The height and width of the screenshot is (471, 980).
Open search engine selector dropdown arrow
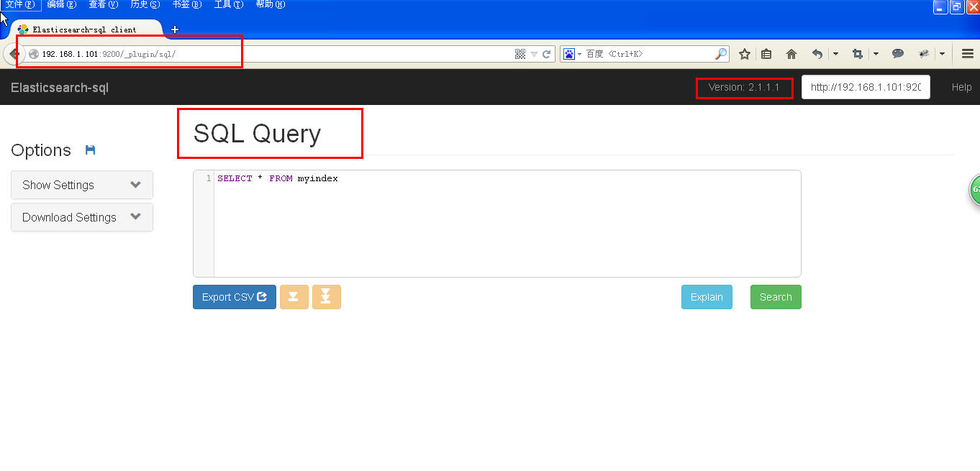pos(579,54)
